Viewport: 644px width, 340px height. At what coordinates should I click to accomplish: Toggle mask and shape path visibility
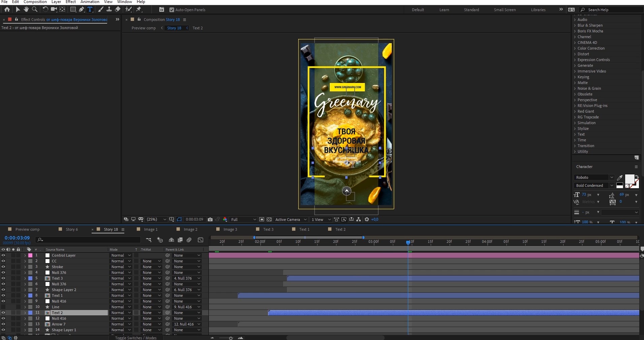click(x=179, y=219)
